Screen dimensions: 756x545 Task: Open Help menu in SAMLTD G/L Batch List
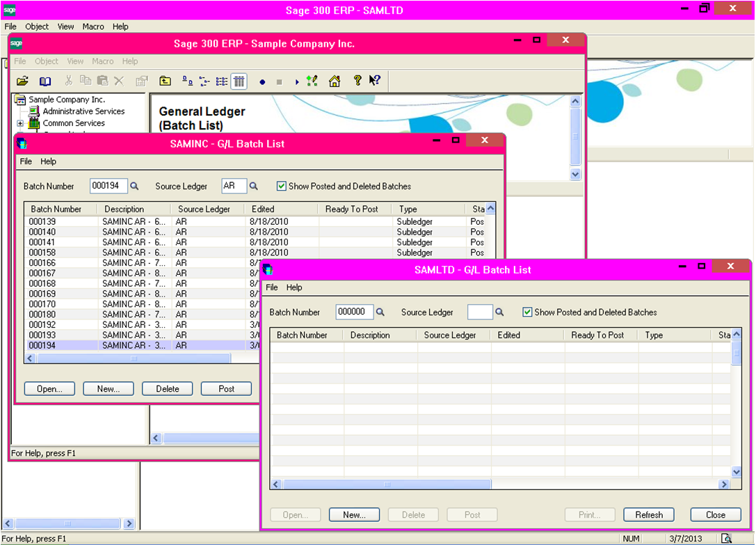294,287
